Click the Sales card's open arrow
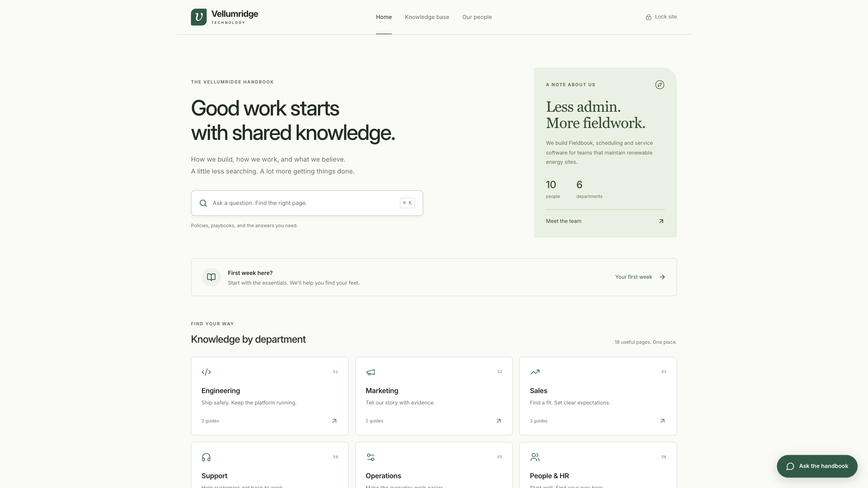 point(662,421)
